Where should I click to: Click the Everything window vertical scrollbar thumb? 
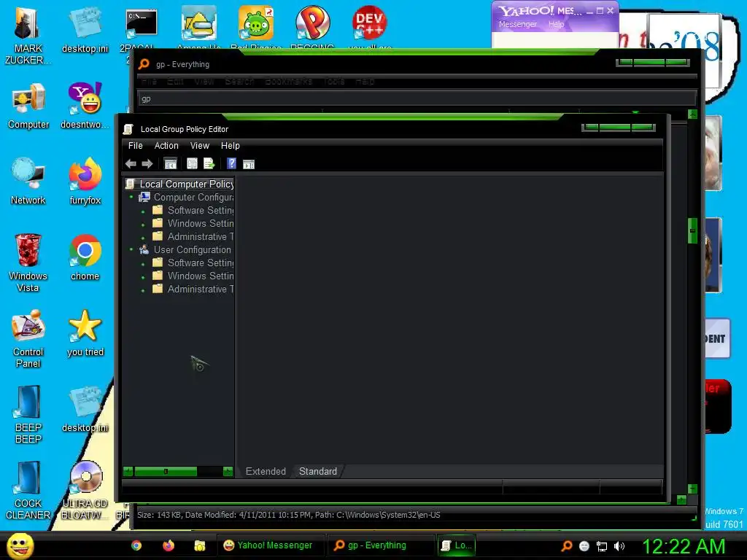click(693, 231)
